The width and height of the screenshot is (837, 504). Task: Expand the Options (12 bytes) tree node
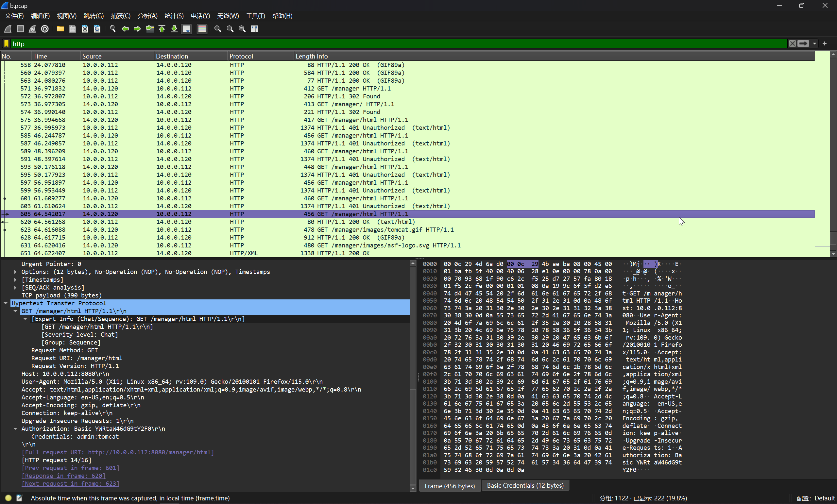[x=15, y=272]
